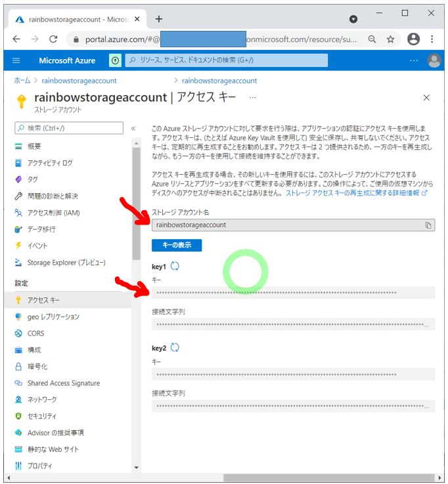Click the sidebar 検索 (Ctrl+/) box
This screenshot has width=448, height=484.
(69, 128)
